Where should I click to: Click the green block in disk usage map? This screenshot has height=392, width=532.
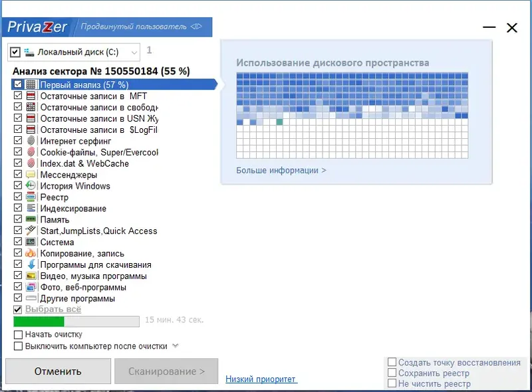279,122
